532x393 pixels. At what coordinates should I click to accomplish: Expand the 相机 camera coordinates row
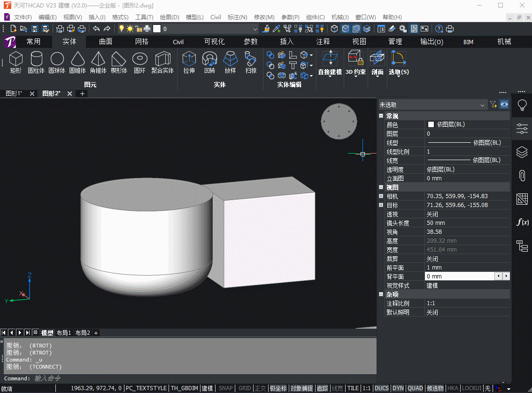(381, 196)
